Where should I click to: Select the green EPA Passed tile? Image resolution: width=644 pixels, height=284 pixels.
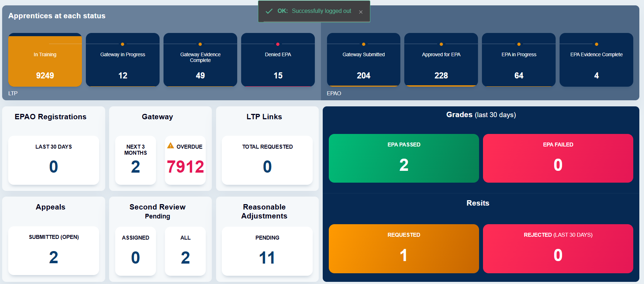(x=404, y=158)
